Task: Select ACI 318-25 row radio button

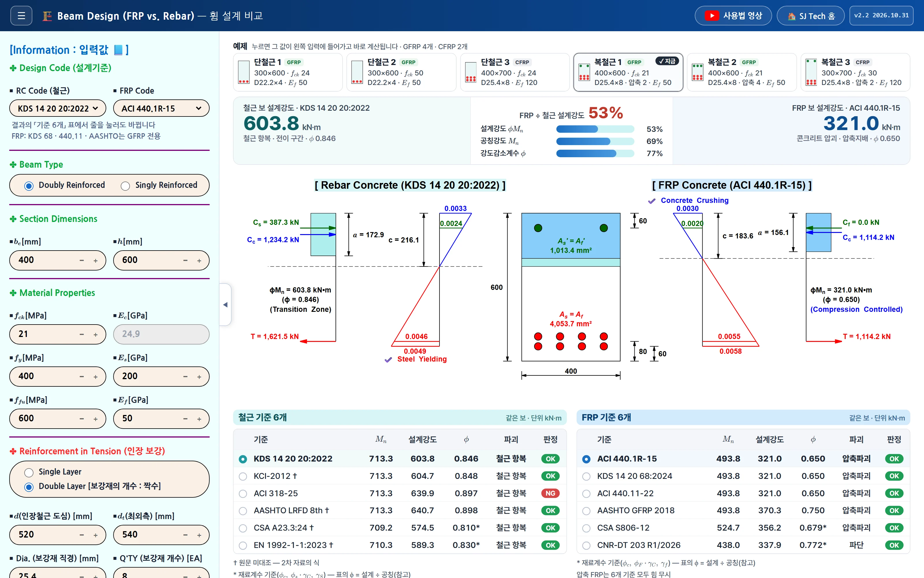Action: tap(243, 494)
